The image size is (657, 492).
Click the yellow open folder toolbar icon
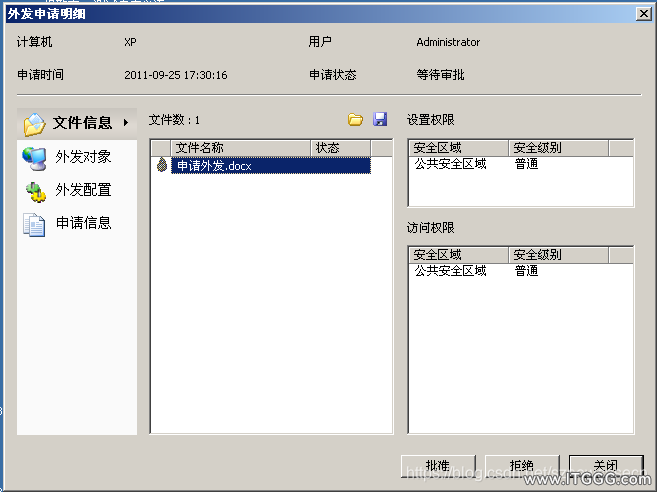355,120
